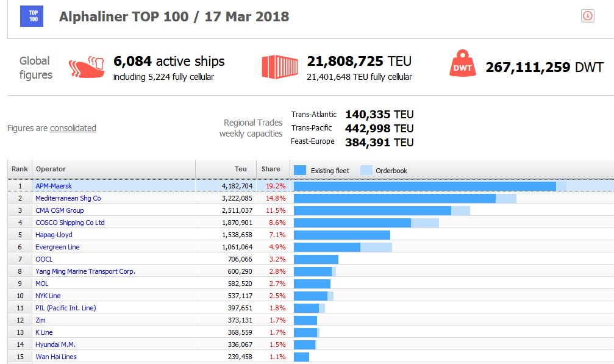This screenshot has height=364, width=614.
Task: Sort table by Rank column header
Action: (x=20, y=169)
